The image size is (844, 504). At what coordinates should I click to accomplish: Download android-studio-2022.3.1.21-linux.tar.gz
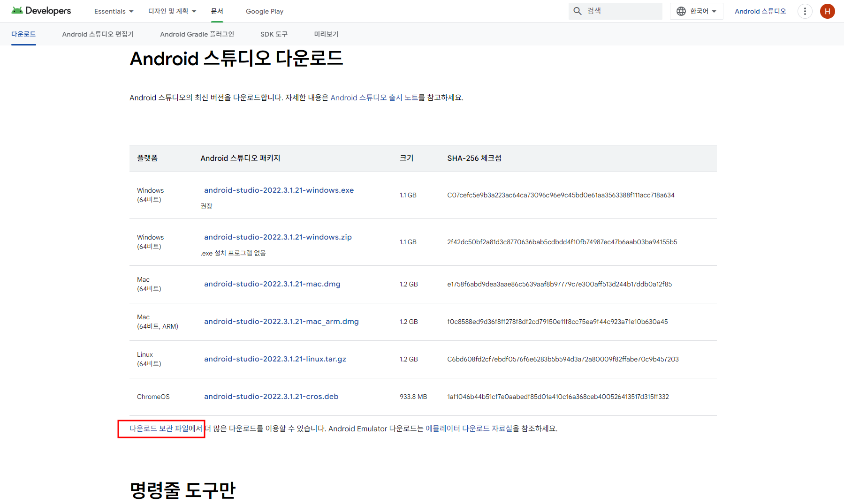pyautogui.click(x=275, y=359)
